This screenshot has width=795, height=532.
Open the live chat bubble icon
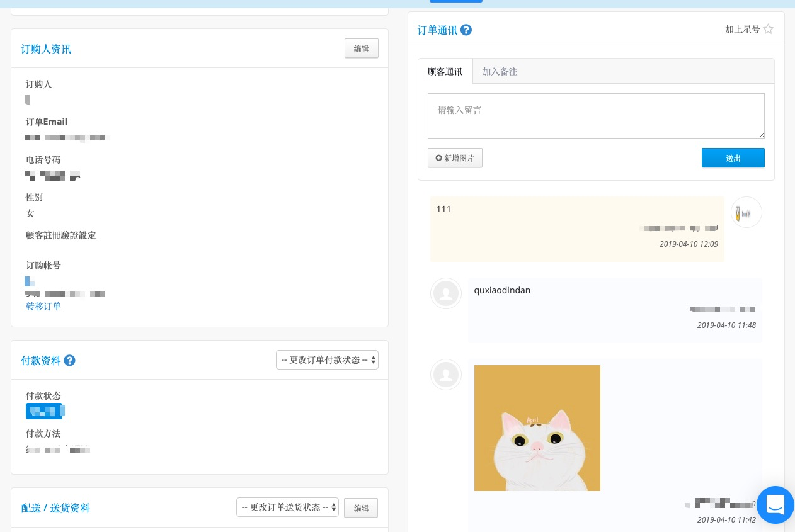click(x=775, y=505)
